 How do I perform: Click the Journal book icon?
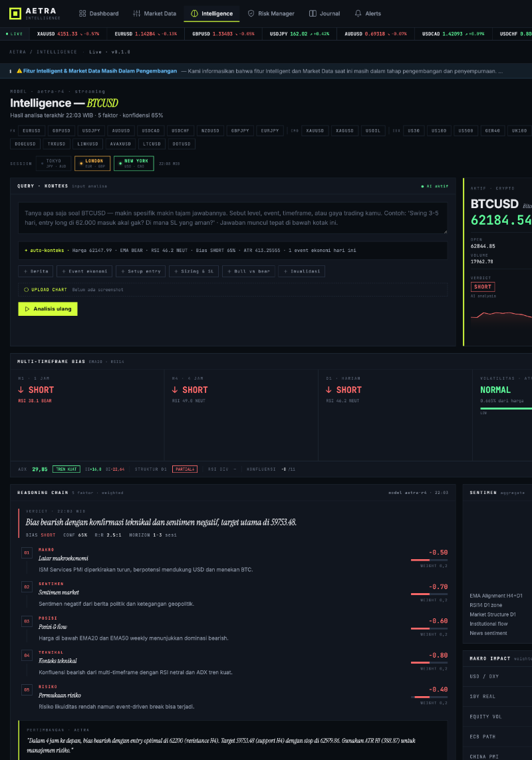tap(313, 13)
